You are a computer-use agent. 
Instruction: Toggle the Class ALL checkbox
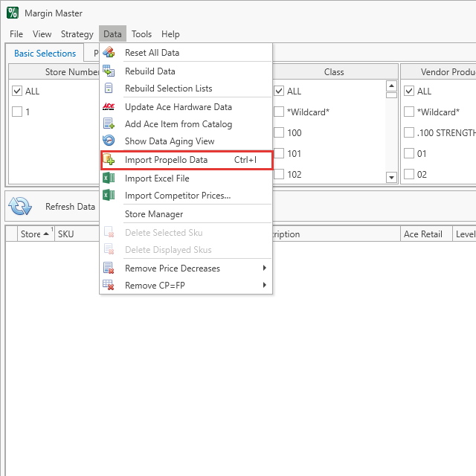point(279,91)
